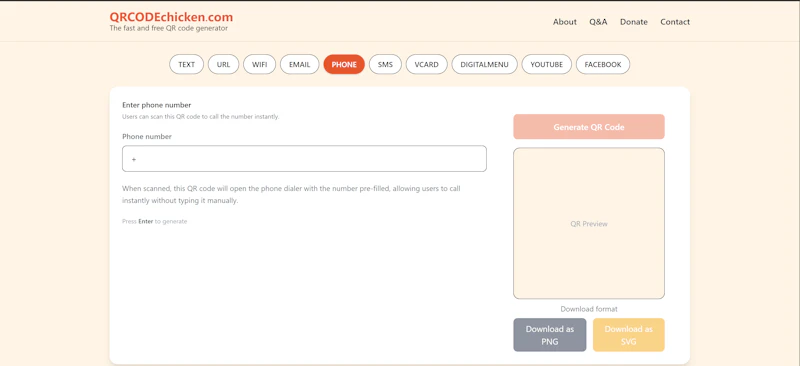Viewport: 800px width, 366px height.
Task: Click the 'Phone number' field label
Action: click(147, 137)
